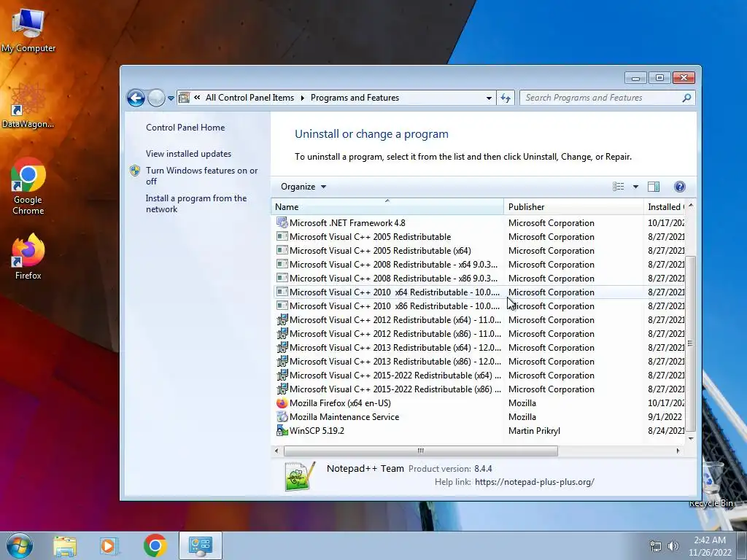Click the Back navigation arrow
The height and width of the screenshot is (560, 747).
tap(136, 98)
